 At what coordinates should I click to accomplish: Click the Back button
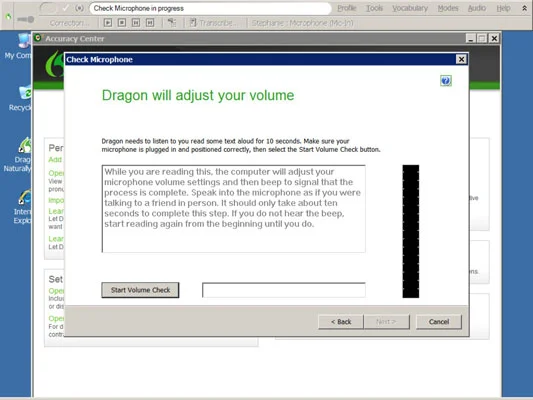click(x=341, y=321)
